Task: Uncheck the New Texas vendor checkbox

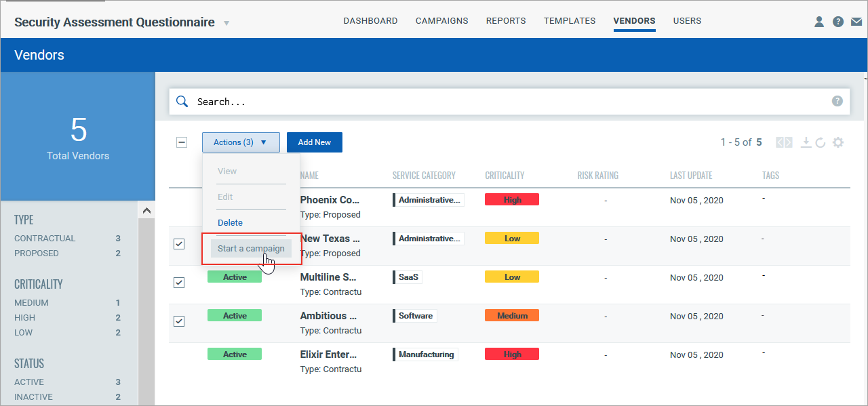Action: [x=179, y=244]
